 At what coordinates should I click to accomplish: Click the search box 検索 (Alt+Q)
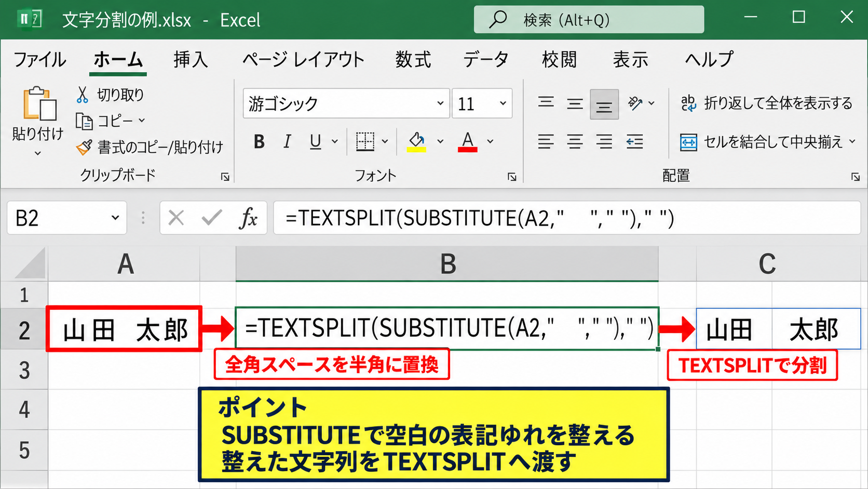(x=589, y=20)
